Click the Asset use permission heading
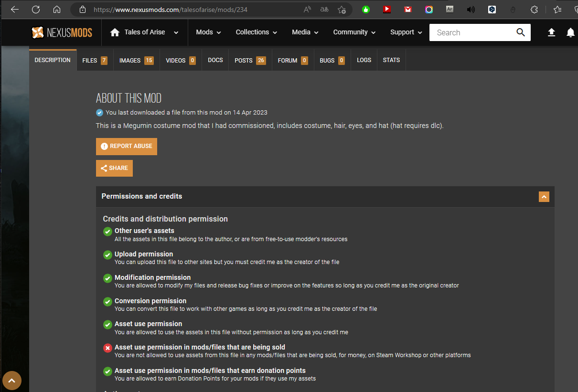Screen dimensions: 578x392 click(149, 324)
